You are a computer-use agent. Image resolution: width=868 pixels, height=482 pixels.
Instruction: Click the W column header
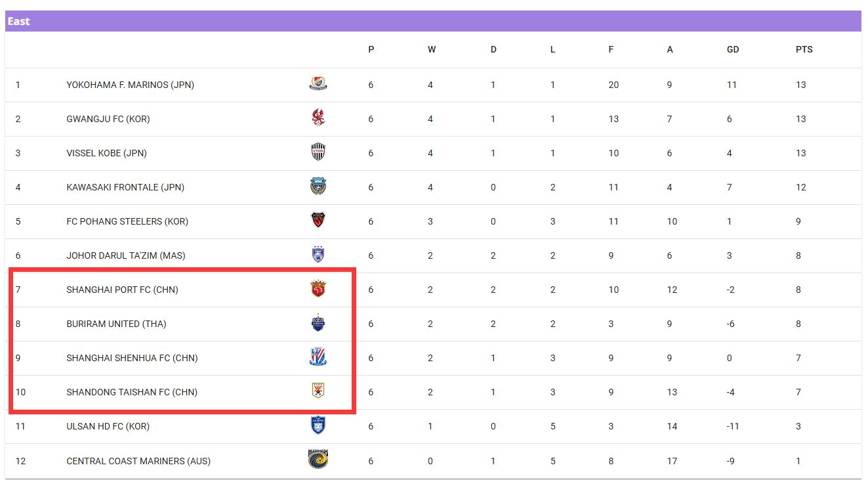pyautogui.click(x=431, y=49)
